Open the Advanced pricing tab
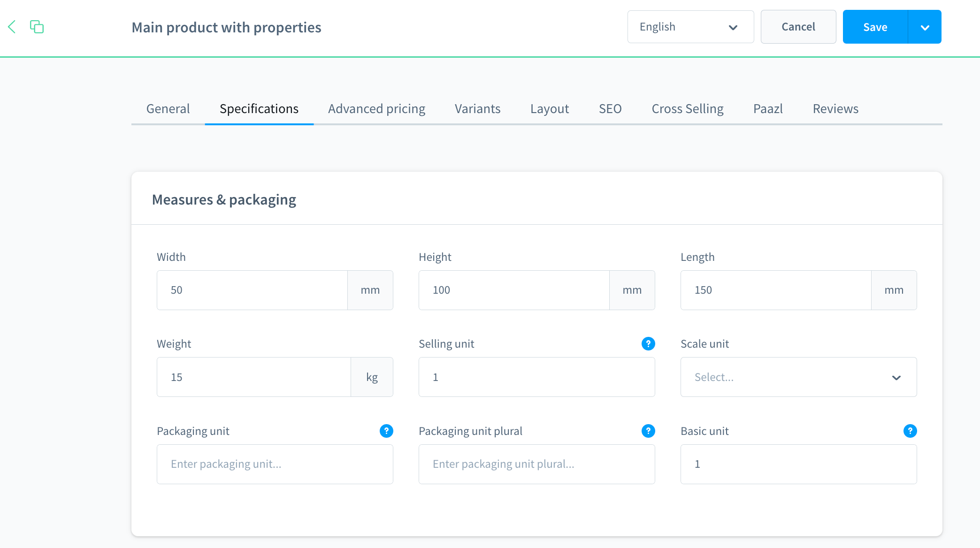Viewport: 980px width, 548px height. (x=376, y=109)
